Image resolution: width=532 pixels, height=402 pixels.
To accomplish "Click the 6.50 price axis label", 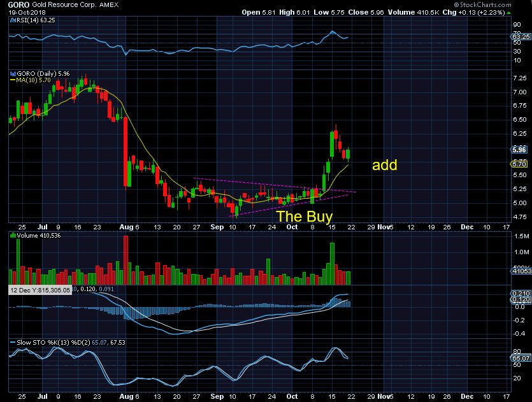I will coord(520,120).
